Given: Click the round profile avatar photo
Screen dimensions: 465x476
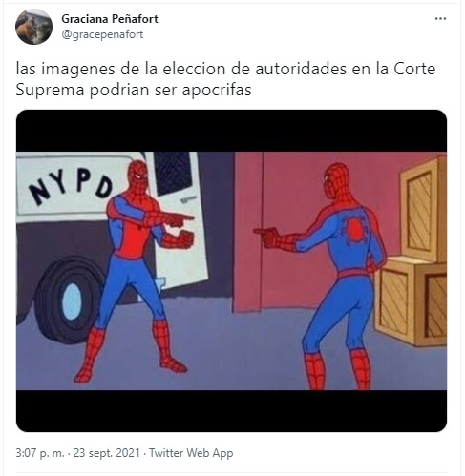Looking at the screenshot, I should pyautogui.click(x=33, y=27).
